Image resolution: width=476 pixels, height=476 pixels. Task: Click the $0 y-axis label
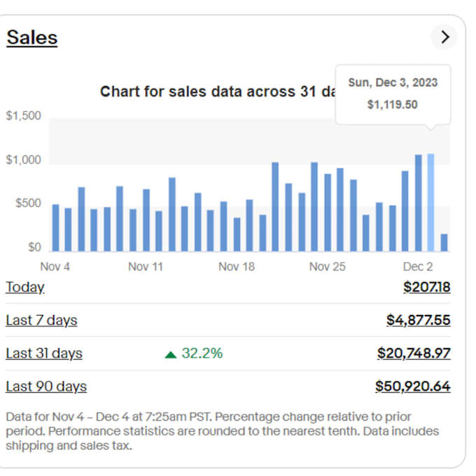(x=34, y=247)
